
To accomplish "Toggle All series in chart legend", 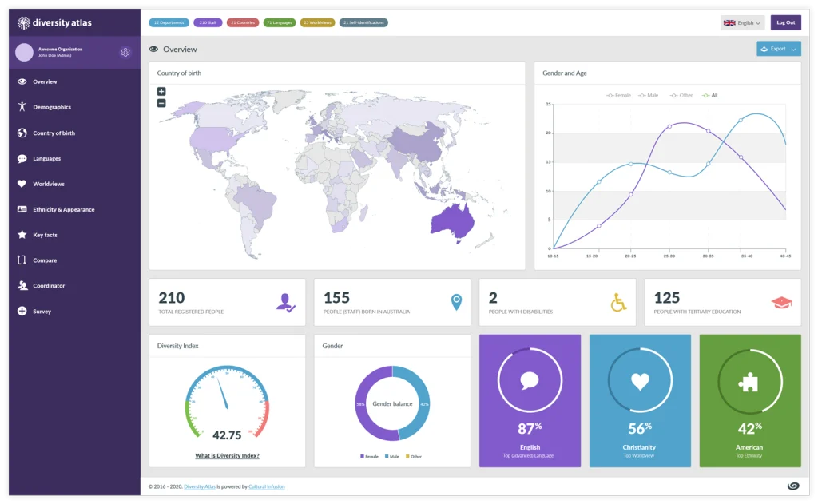I will pyautogui.click(x=710, y=96).
